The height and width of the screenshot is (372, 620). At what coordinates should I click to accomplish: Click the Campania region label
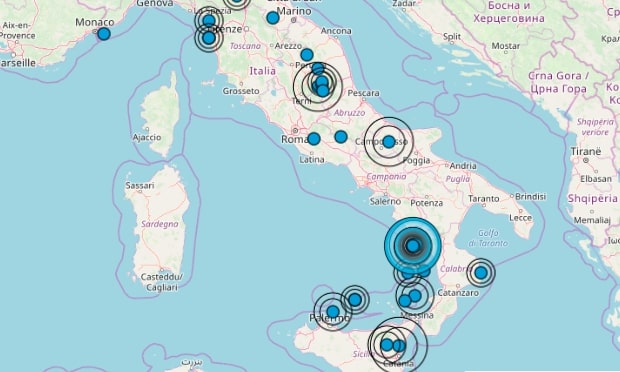(386, 177)
